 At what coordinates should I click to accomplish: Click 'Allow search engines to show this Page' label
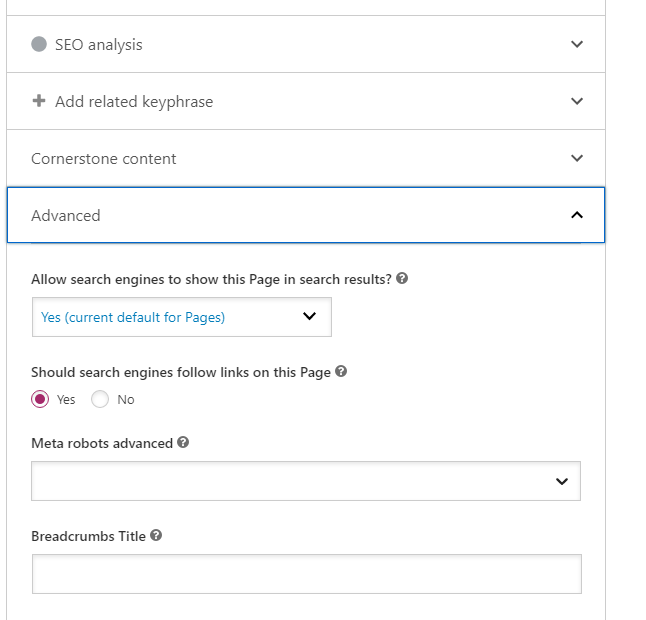211,280
